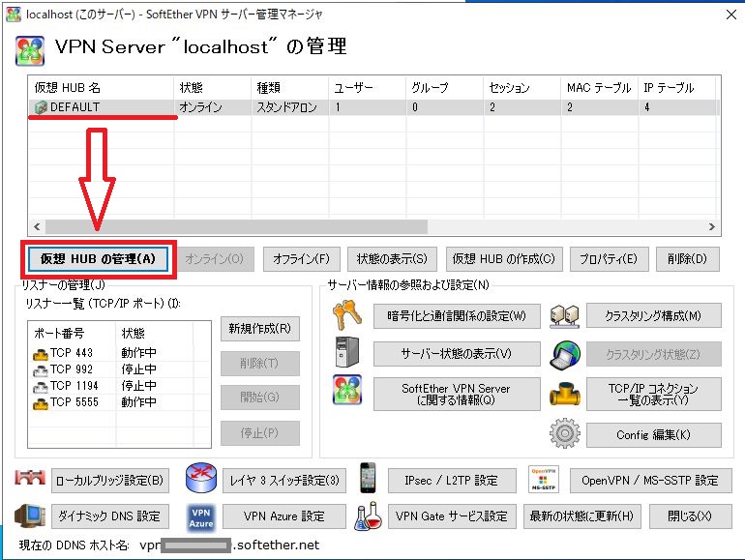745x560 pixels.
Task: Click the TCP 1194 listener icon
Action: coord(41,387)
